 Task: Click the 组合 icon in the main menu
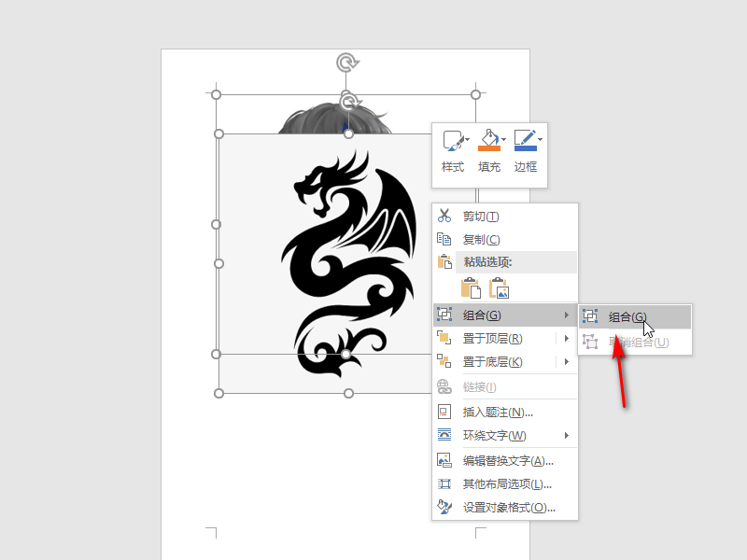(444, 315)
